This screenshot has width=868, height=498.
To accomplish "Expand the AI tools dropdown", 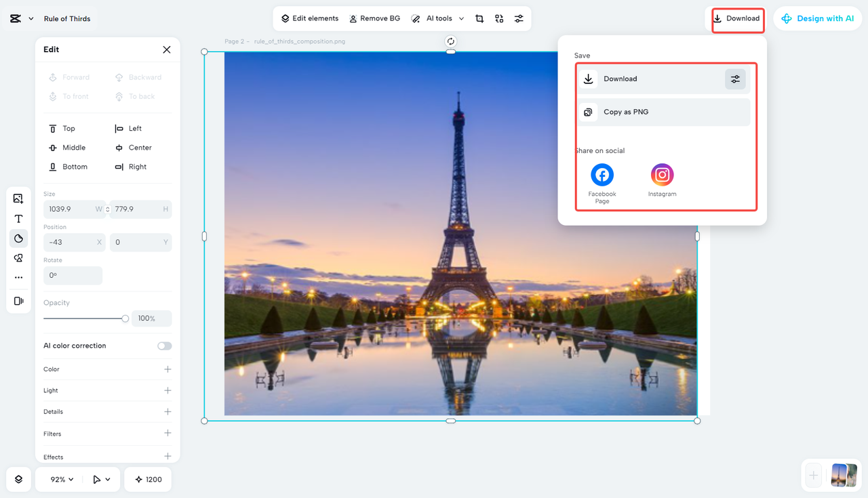I will [437, 18].
